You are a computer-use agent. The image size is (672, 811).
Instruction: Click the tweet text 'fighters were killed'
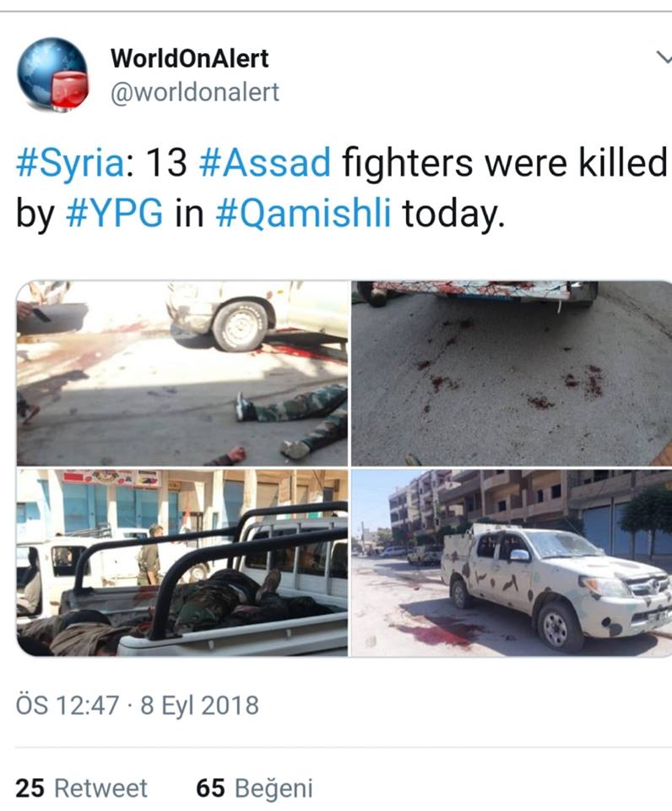coord(505,162)
